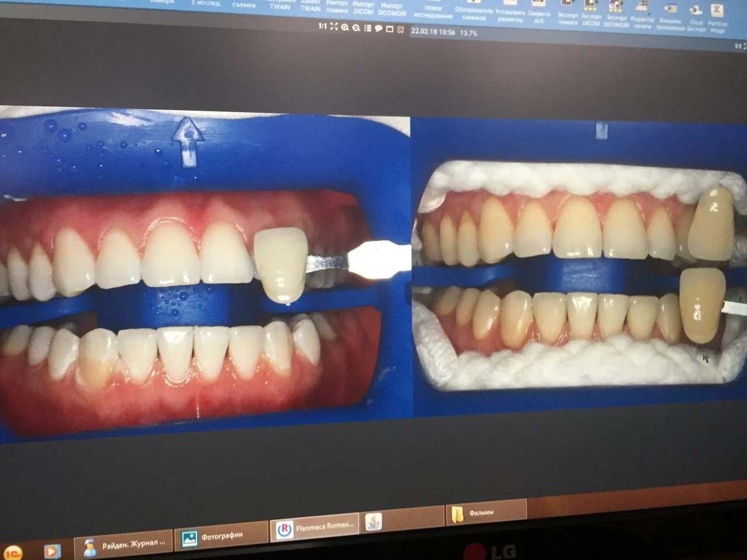
Task: Open the Фильмы folder taskbar button
Action: pyautogui.click(x=486, y=513)
